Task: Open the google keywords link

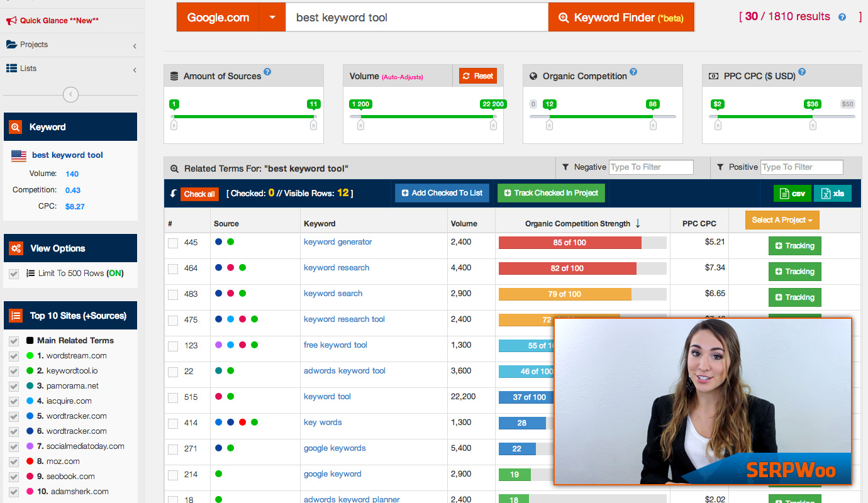Action: [335, 448]
